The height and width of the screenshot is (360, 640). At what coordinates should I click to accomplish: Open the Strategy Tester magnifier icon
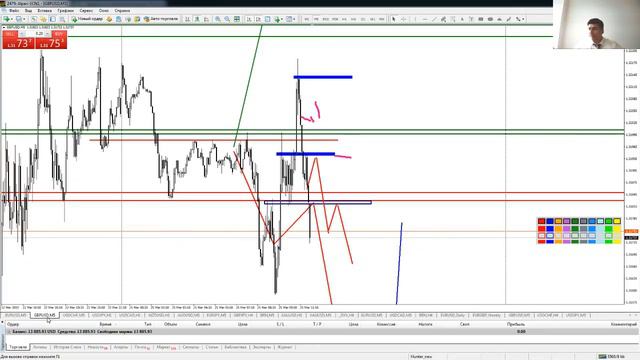pyautogui.click(x=62, y=19)
